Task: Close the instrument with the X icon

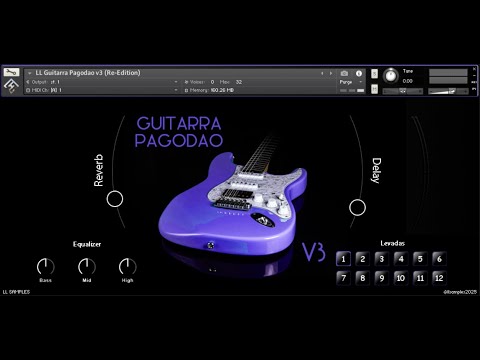Action: click(x=474, y=69)
